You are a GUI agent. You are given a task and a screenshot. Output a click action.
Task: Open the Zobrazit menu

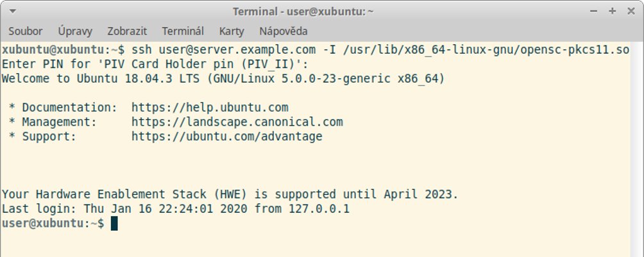tap(127, 31)
